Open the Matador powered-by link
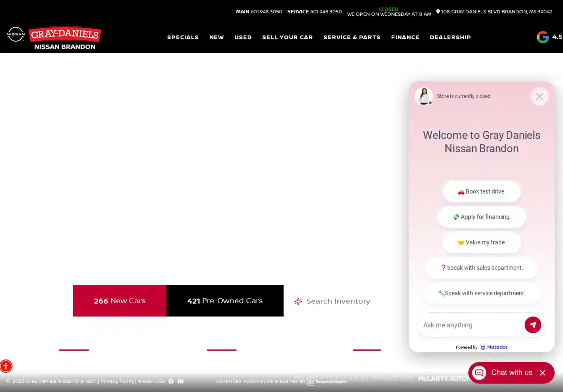The image size is (563, 392). pos(494,347)
